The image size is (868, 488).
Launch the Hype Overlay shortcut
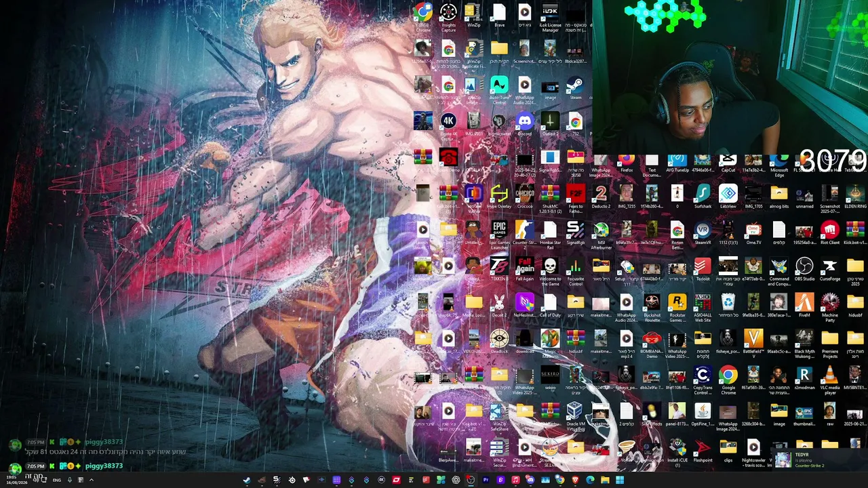(499, 198)
